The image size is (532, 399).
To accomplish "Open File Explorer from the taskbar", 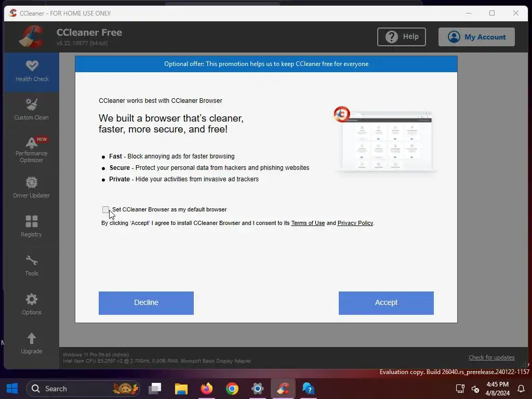I will [181, 389].
